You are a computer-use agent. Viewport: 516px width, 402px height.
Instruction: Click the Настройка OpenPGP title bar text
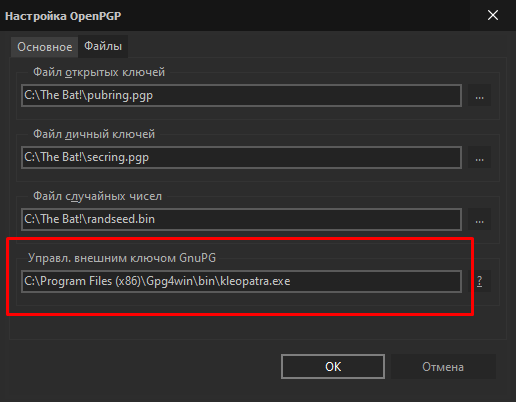63,16
